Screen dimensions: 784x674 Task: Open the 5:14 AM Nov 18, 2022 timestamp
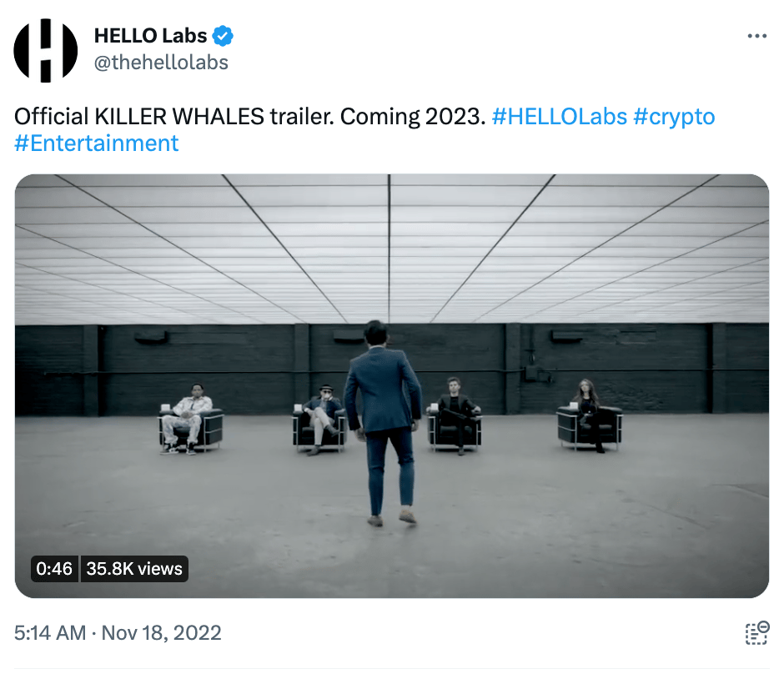pyautogui.click(x=118, y=633)
